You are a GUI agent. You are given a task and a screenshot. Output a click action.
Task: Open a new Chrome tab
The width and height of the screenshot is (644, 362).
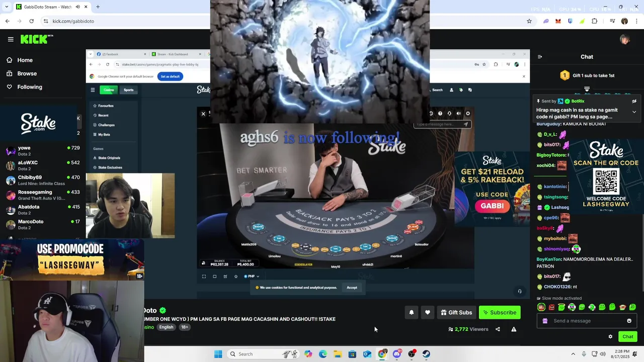click(98, 7)
